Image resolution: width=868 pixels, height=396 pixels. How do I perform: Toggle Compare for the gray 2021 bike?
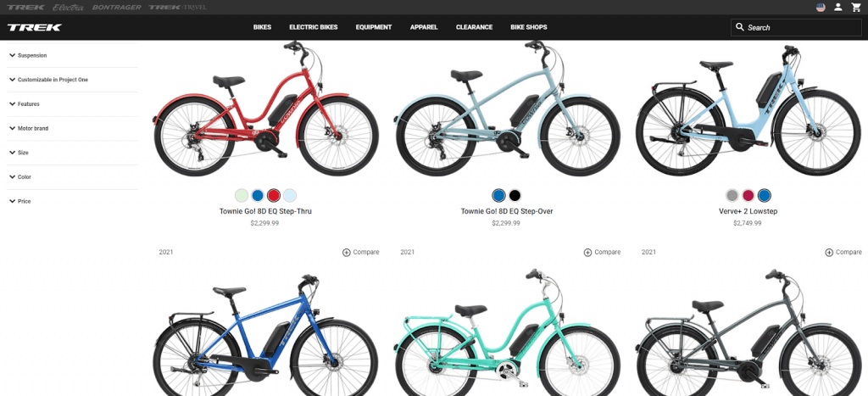pos(843,252)
